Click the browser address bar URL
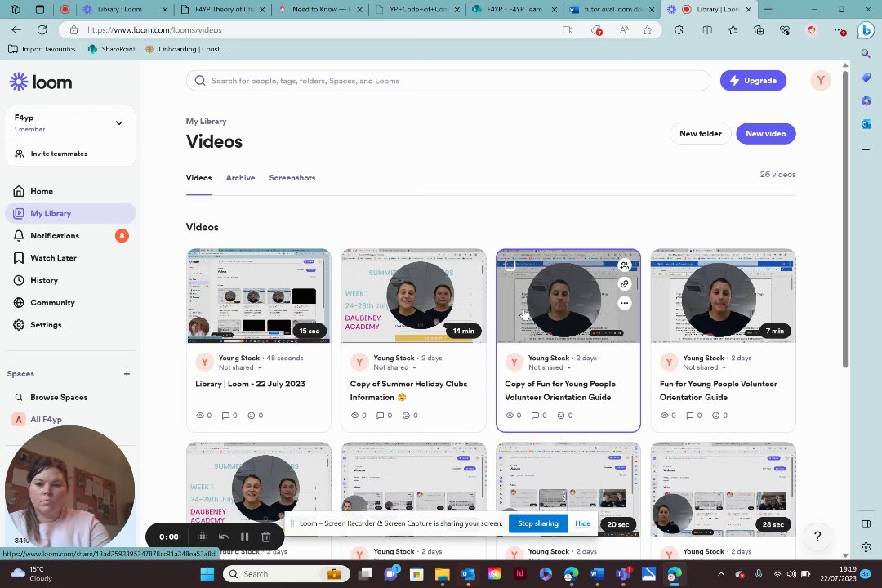 point(154,30)
